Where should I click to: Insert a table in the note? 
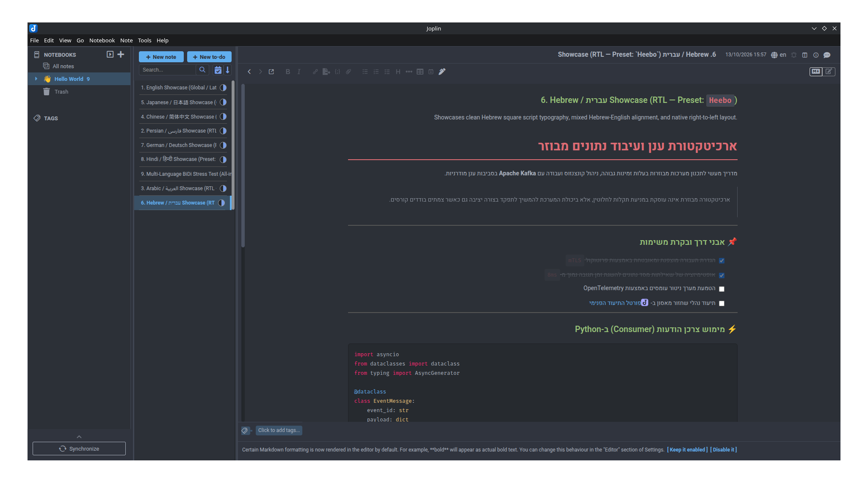[420, 72]
